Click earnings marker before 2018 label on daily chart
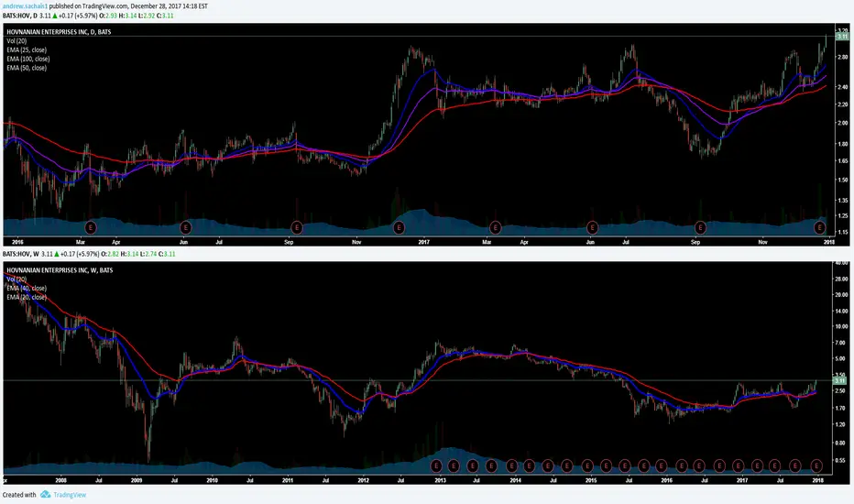The image size is (854, 504). [x=820, y=227]
